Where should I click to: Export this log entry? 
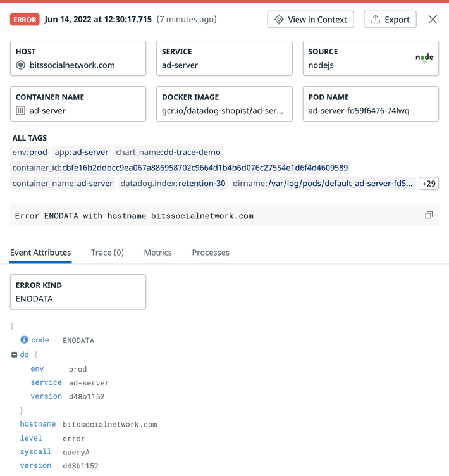tap(390, 20)
